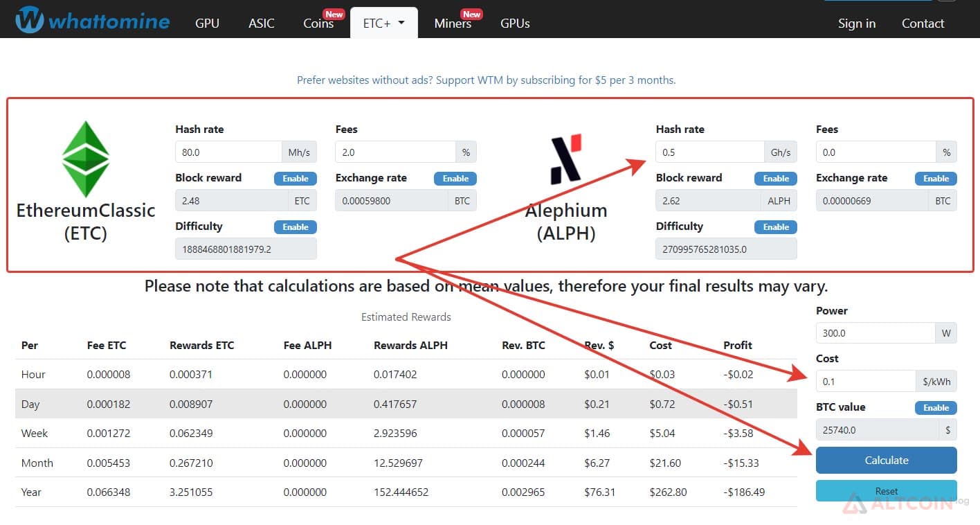Expand the ETC+ dropdown menu
This screenshot has height=525, width=980.
pos(384,23)
